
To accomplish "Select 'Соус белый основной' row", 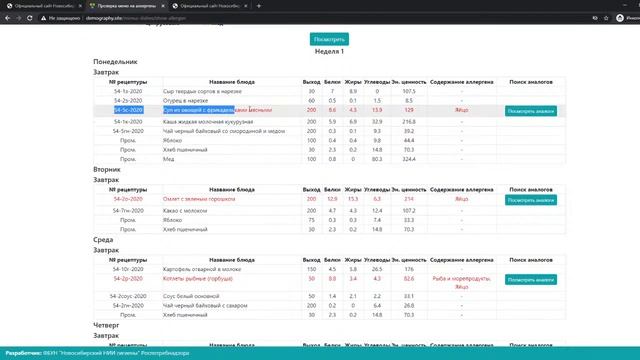I will (x=329, y=296).
